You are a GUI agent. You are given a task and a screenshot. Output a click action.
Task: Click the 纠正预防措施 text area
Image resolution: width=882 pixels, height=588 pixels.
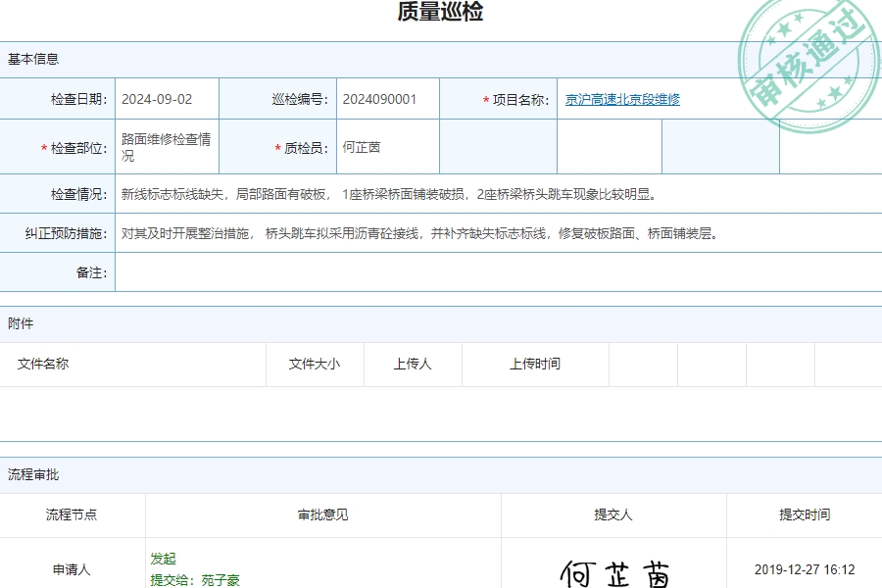pos(421,232)
